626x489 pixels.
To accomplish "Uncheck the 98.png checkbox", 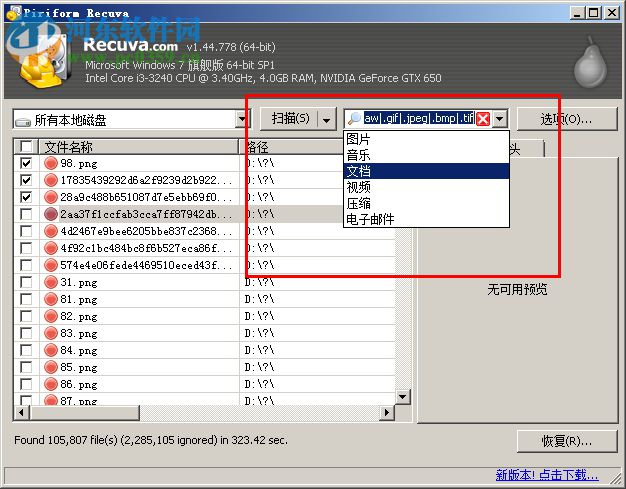I will pyautogui.click(x=26, y=163).
